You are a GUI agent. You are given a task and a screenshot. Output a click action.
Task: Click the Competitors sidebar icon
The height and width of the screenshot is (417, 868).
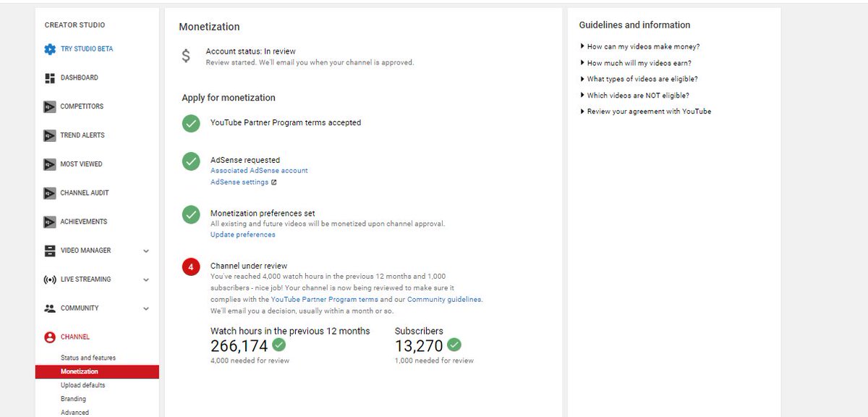tap(50, 106)
